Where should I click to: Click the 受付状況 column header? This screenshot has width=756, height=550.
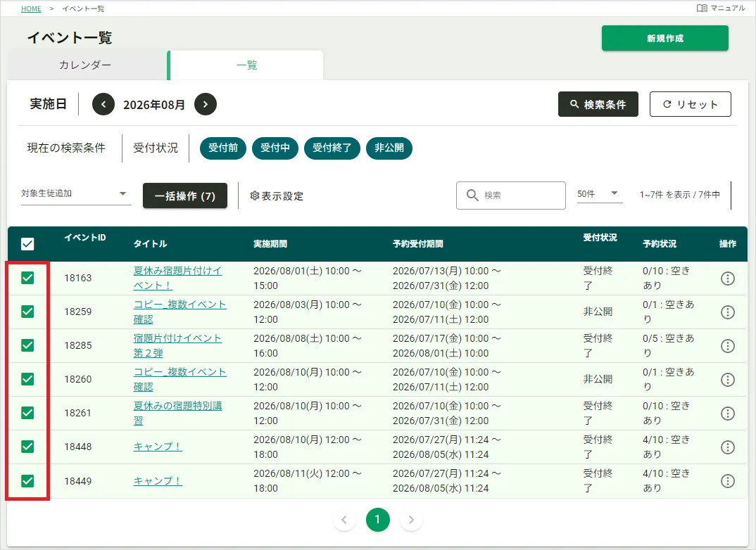(x=600, y=238)
